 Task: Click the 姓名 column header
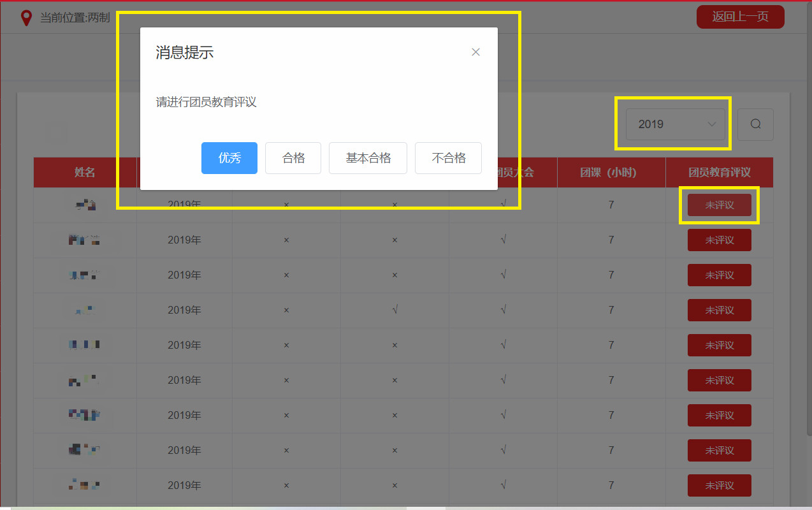85,173
